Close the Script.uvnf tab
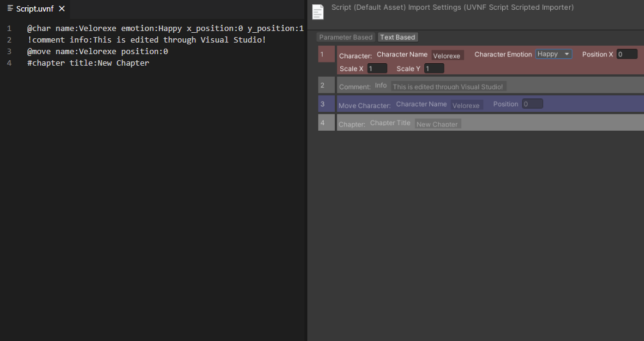Image resolution: width=644 pixels, height=341 pixels. click(61, 9)
